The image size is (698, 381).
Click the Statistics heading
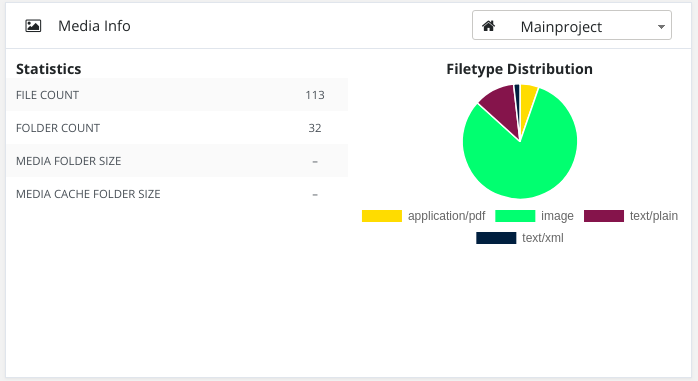(x=49, y=69)
